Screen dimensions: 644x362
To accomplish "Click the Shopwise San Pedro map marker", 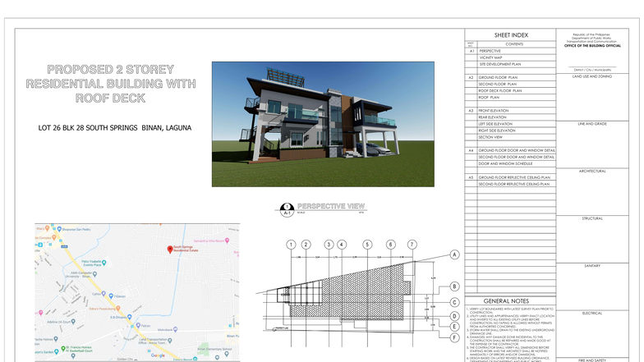I will point(59,229).
